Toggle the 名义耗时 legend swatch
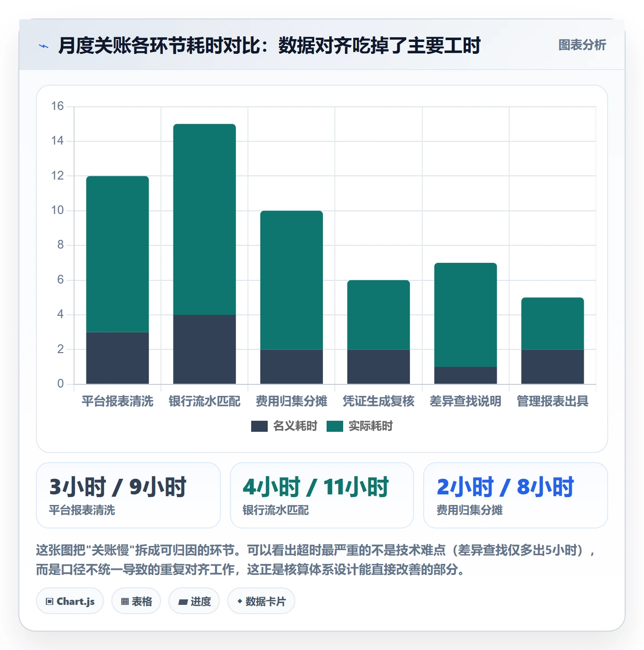644x650 pixels. point(259,426)
